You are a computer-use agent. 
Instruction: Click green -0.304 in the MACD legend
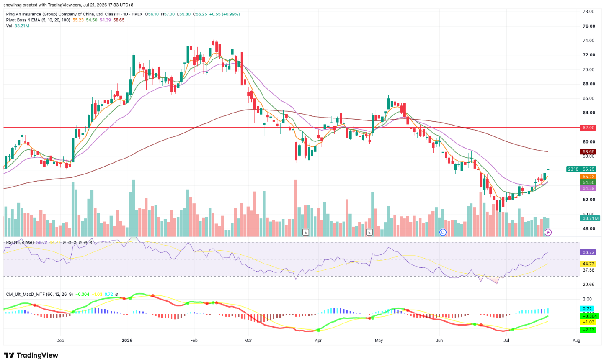coord(83,295)
